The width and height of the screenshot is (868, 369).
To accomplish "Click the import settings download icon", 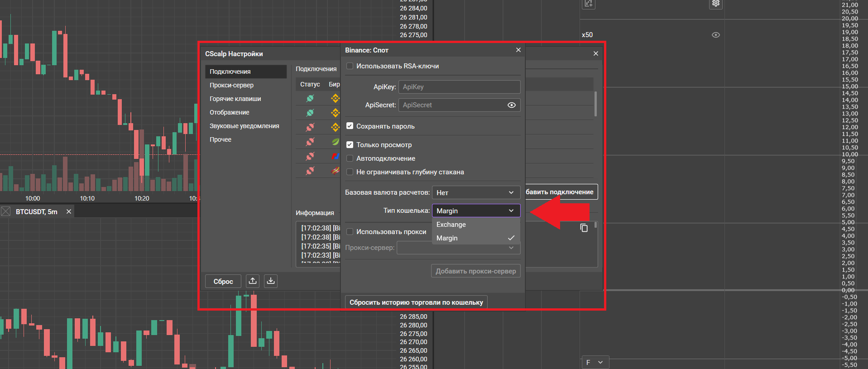I will (271, 281).
